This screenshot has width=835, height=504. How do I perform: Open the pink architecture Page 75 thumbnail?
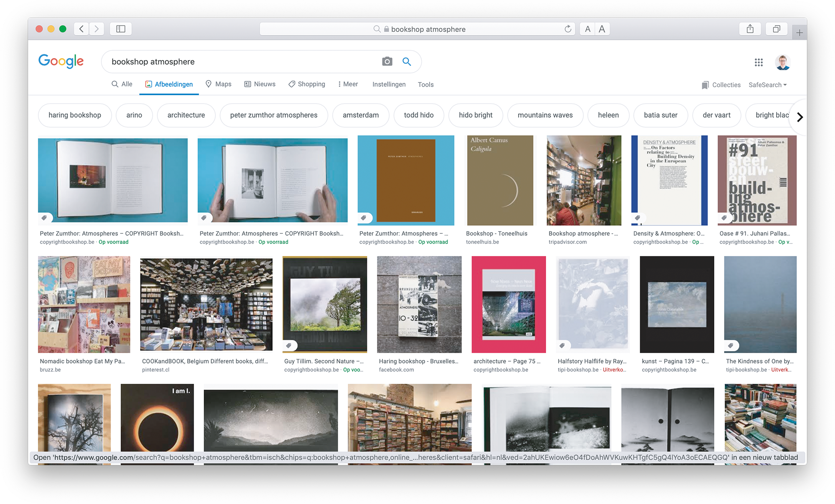coord(509,305)
